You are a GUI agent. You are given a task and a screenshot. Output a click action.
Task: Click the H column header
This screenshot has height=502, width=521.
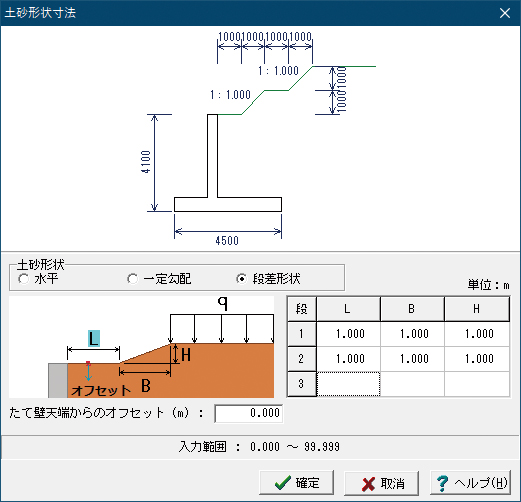point(477,309)
